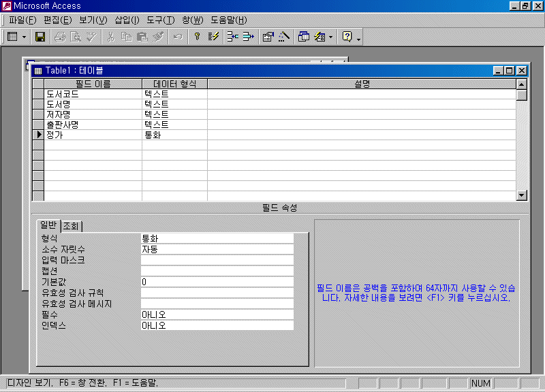Click the 필수 property field showing 아니오
The width and height of the screenshot is (545, 392).
coord(217,314)
